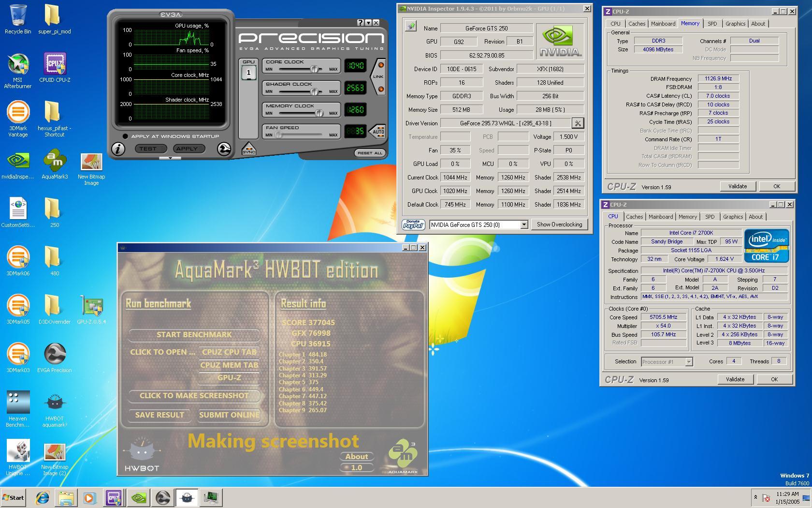Screen dimensions: 812x508
Task: Select CPU tab in upper CPU-Z window
Action: pyautogui.click(x=615, y=24)
